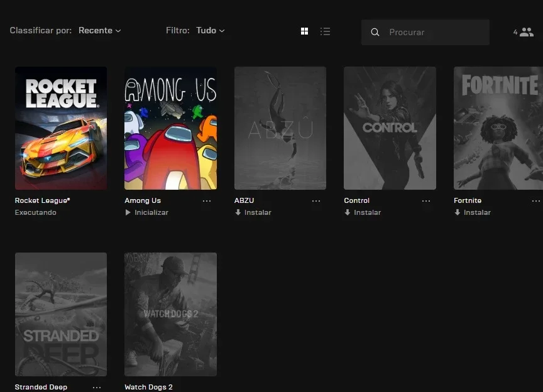Click the download arrow under ABZU
543x392 pixels.
238,212
